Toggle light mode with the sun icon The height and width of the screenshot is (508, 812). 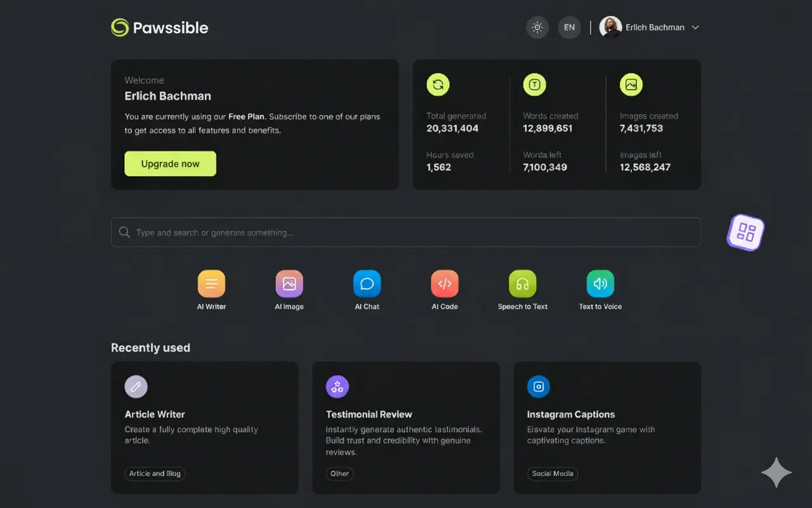537,27
